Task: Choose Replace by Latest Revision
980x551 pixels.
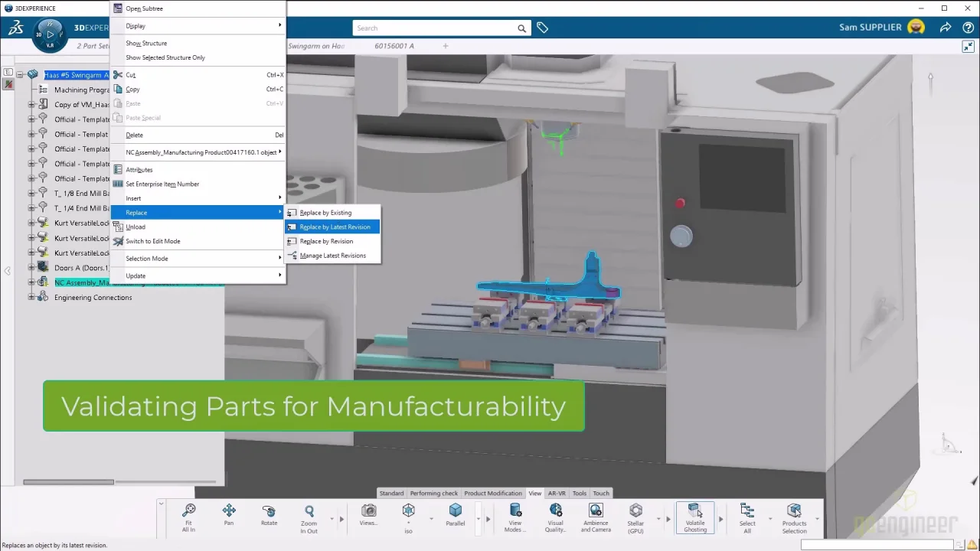Action: point(335,227)
